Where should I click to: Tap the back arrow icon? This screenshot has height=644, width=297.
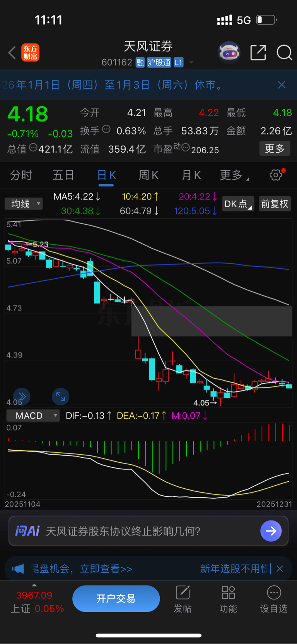pos(12,53)
